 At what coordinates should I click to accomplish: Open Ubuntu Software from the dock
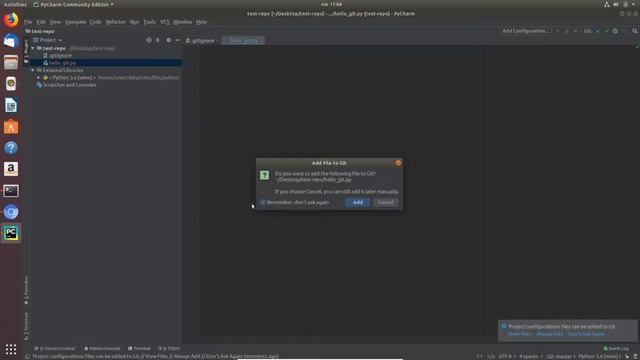(x=11, y=127)
